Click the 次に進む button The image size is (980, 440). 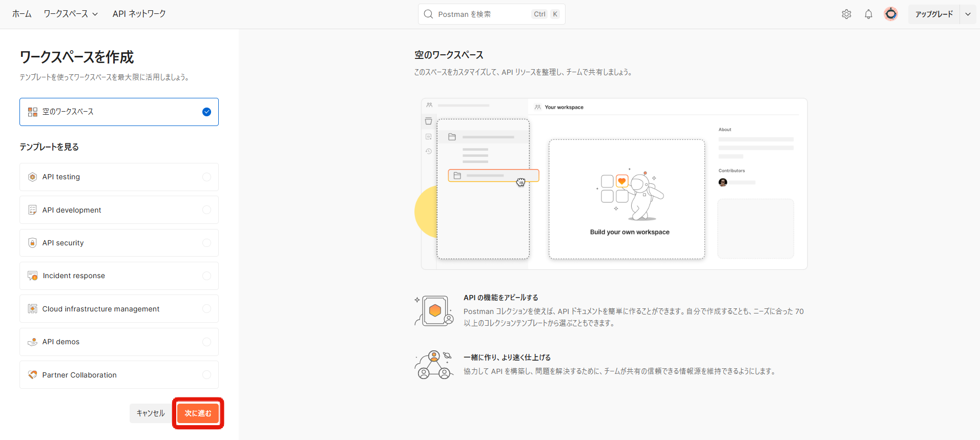pos(198,413)
